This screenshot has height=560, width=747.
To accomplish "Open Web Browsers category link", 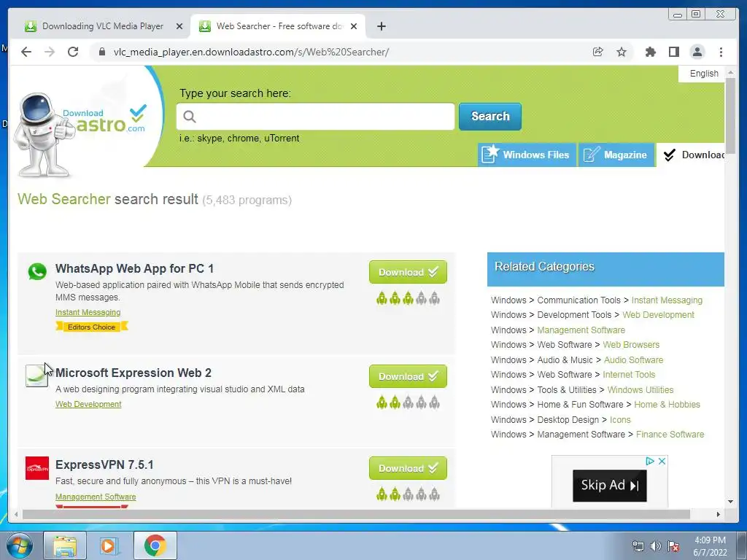I will tap(631, 344).
